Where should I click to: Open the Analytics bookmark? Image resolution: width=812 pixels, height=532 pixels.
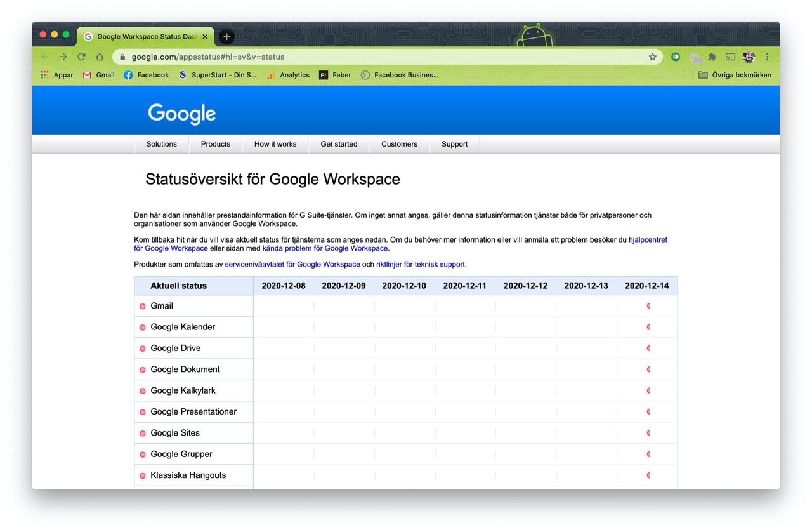pos(288,75)
